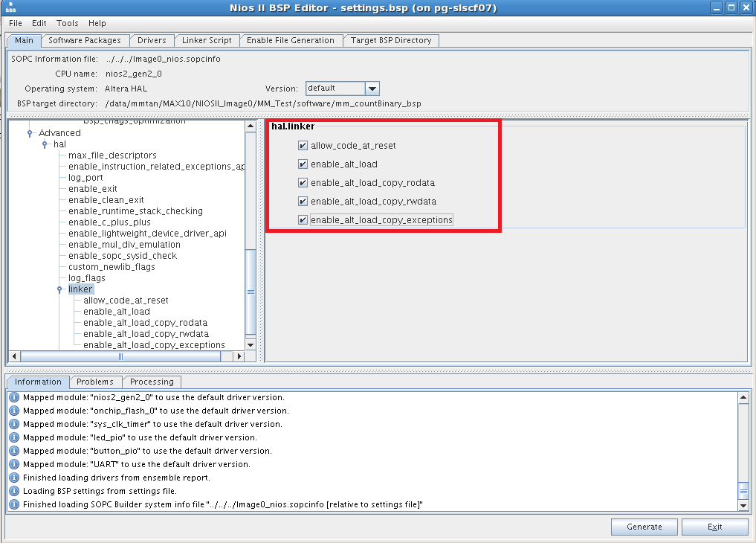Click the settings tree horizontal scrollbar thumb

(120, 356)
